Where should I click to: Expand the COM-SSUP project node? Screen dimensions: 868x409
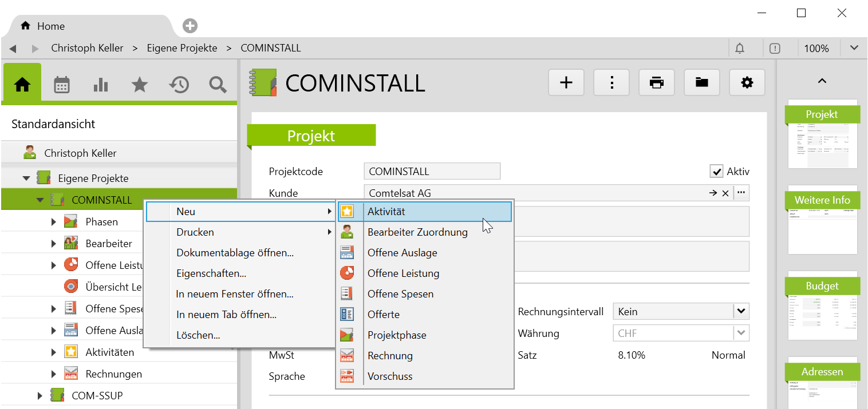point(40,396)
